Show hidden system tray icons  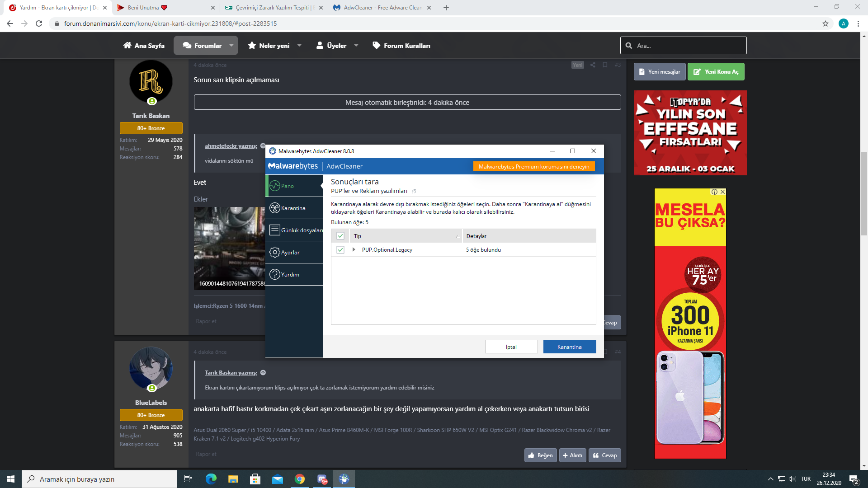coord(770,479)
